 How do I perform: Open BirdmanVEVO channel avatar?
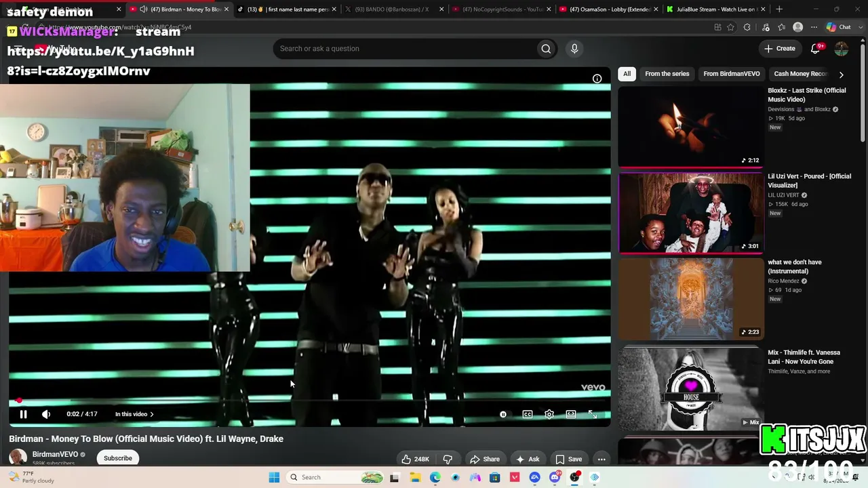point(18,458)
